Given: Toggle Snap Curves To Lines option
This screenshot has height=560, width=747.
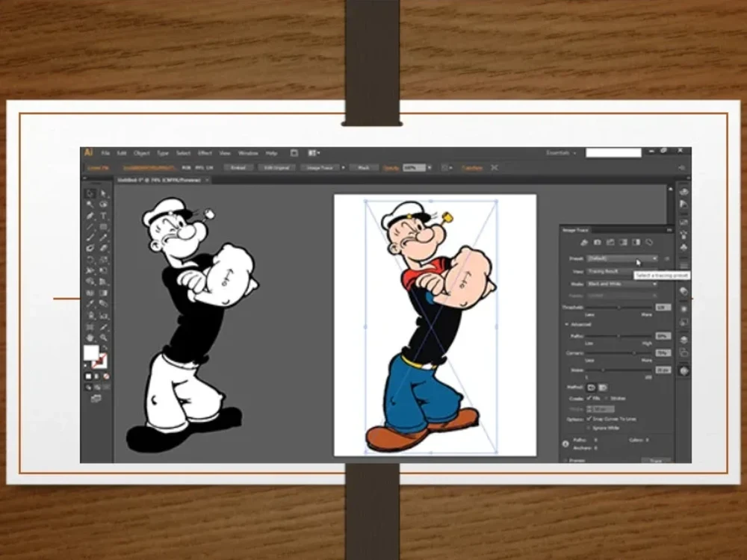Looking at the screenshot, I should (590, 418).
